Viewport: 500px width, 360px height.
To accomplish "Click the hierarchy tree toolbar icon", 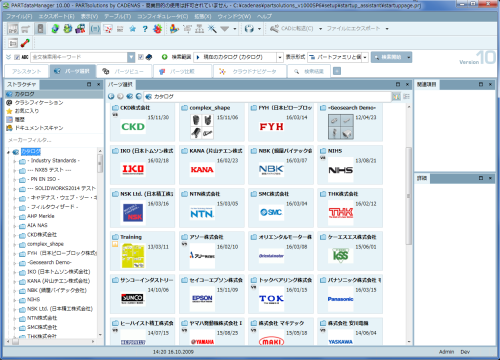I will click(200, 29).
